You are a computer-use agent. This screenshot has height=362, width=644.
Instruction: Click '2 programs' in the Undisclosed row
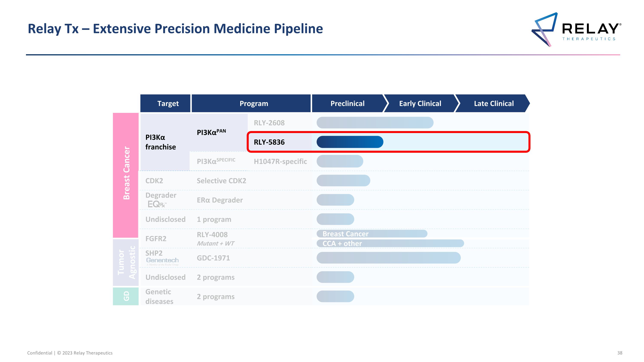216,277
